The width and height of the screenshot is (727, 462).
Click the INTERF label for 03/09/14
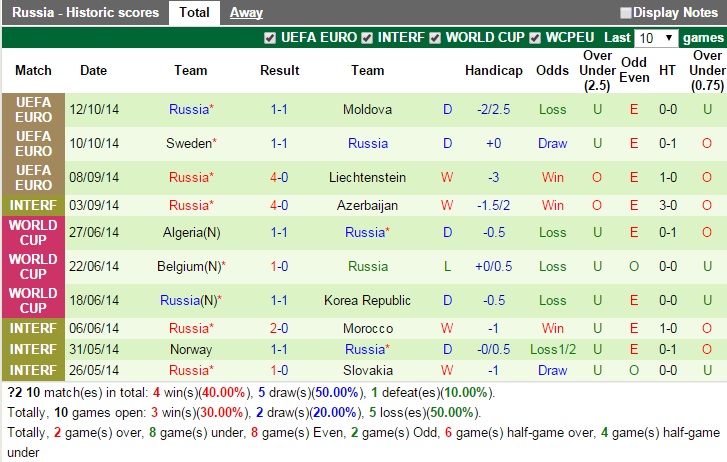33,205
